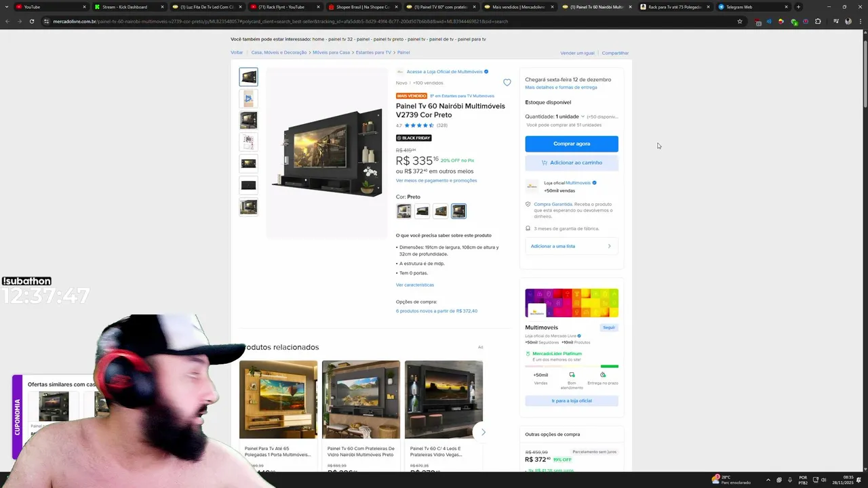Expand Adicionar a uma lista chevron
868x488 pixels.
(x=609, y=246)
